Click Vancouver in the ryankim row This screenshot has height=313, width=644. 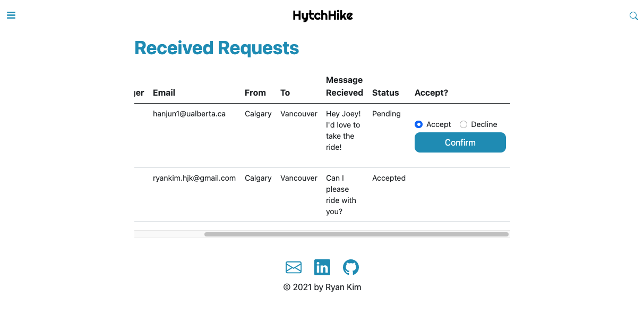click(x=299, y=178)
